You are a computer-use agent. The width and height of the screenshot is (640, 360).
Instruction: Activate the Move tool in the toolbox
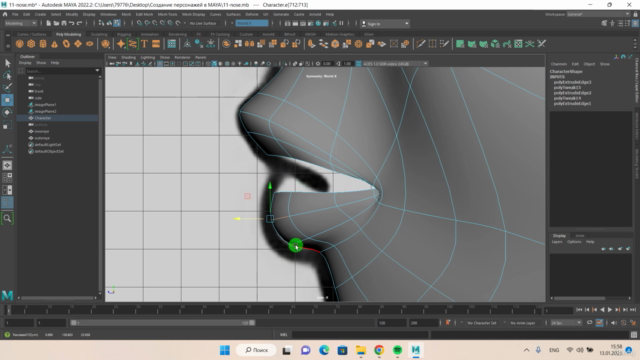pos(7,100)
